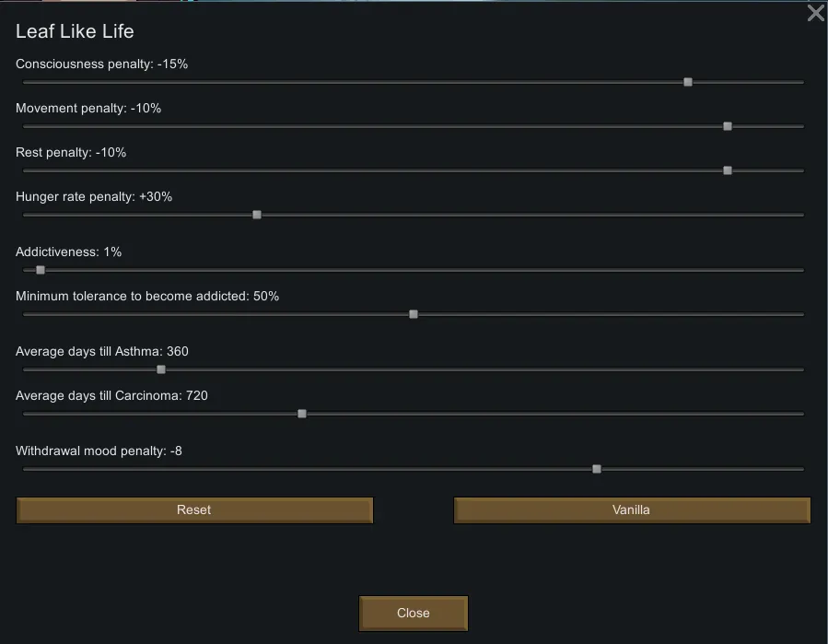Image resolution: width=828 pixels, height=644 pixels.
Task: Click the "Addictiveness: 1%" label
Action: tap(68, 252)
